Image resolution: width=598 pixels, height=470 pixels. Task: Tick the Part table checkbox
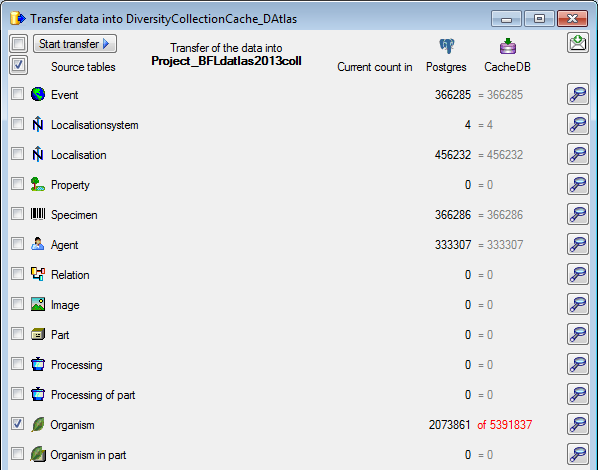pyautogui.click(x=17, y=334)
